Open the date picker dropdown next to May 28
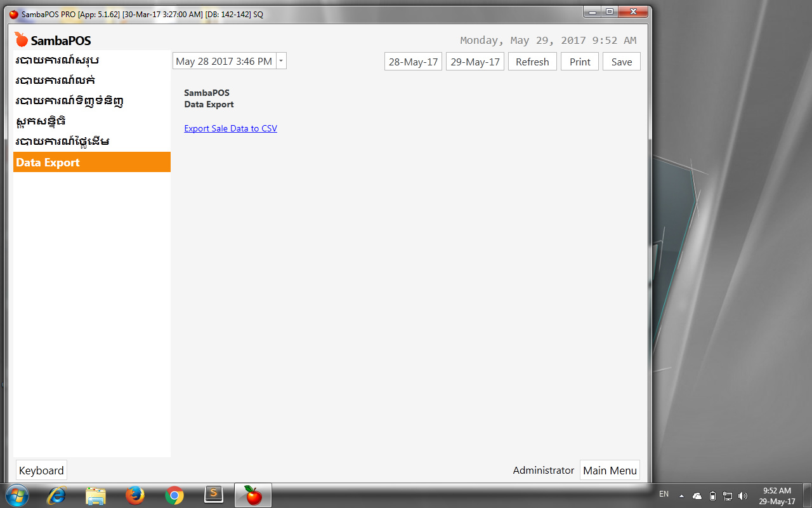 pos(281,61)
